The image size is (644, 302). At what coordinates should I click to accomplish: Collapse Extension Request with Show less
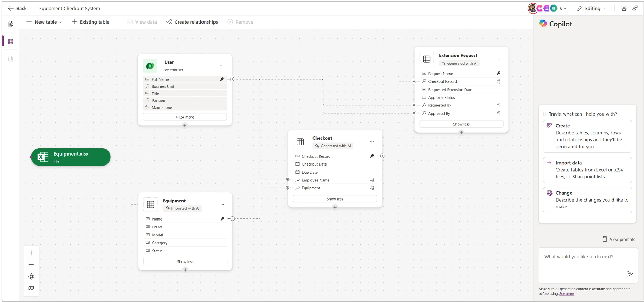(x=461, y=124)
